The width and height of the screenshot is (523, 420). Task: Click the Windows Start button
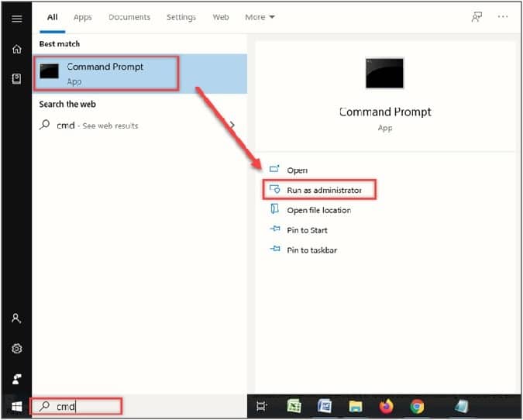pyautogui.click(x=17, y=406)
